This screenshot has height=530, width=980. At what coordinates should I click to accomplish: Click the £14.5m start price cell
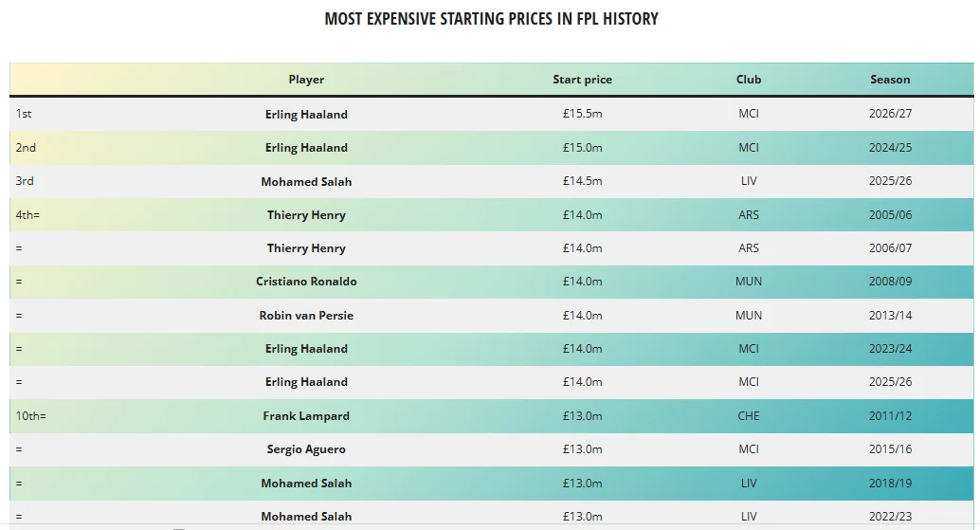583,181
